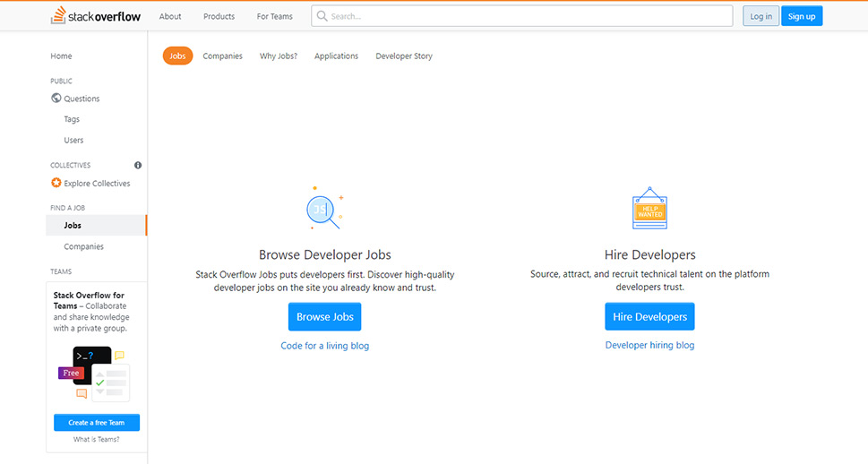
Task: Click the Hire Developers heading text
Action: pyautogui.click(x=650, y=254)
